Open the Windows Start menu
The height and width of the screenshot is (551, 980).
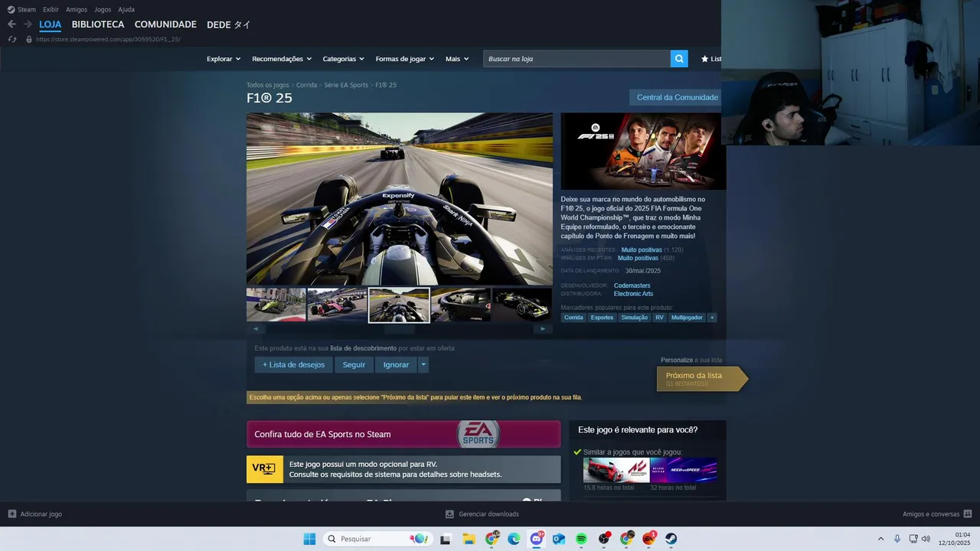[309, 539]
